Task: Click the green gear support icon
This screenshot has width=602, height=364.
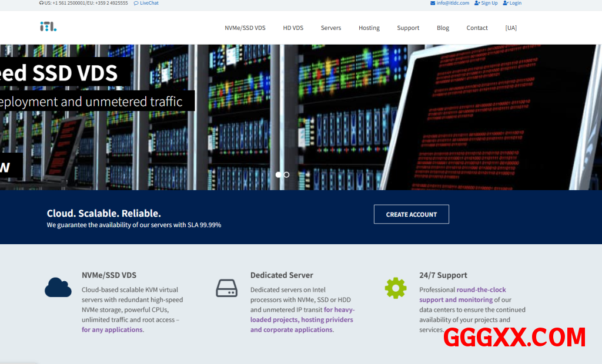Action: (x=396, y=288)
